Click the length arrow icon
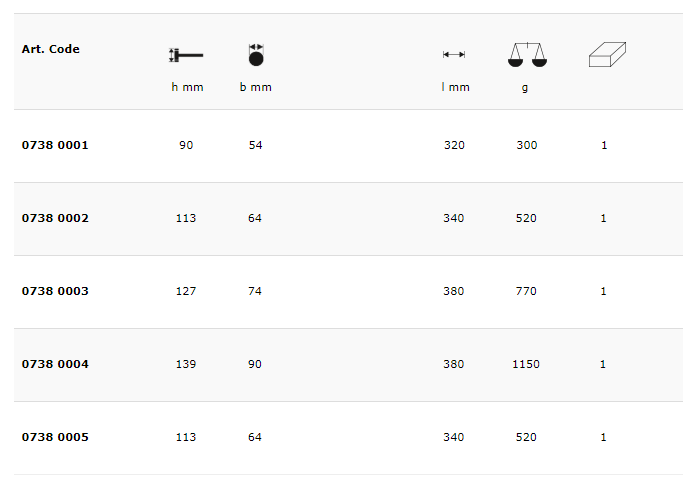The height and width of the screenshot is (492, 683). (x=454, y=55)
